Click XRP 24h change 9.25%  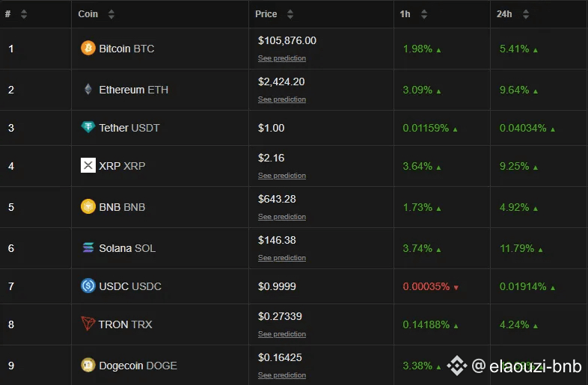(514, 166)
